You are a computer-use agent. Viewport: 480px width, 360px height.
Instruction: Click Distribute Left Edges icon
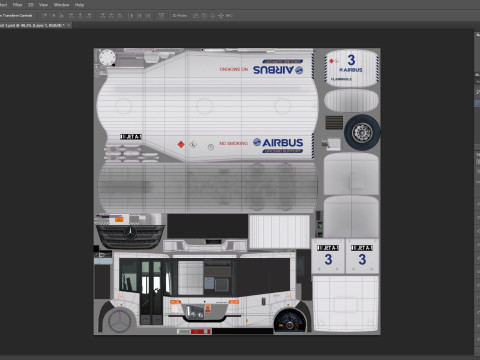coord(130,16)
